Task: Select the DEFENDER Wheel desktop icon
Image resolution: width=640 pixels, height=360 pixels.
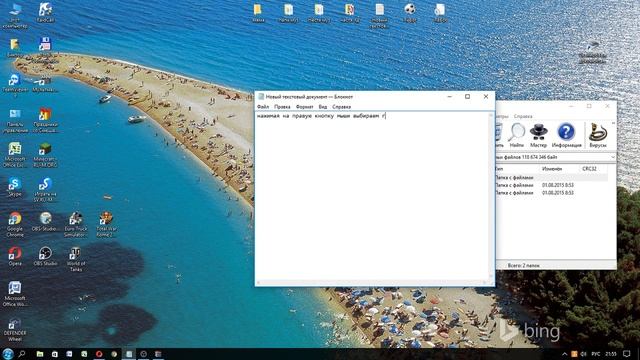Action: point(15,329)
